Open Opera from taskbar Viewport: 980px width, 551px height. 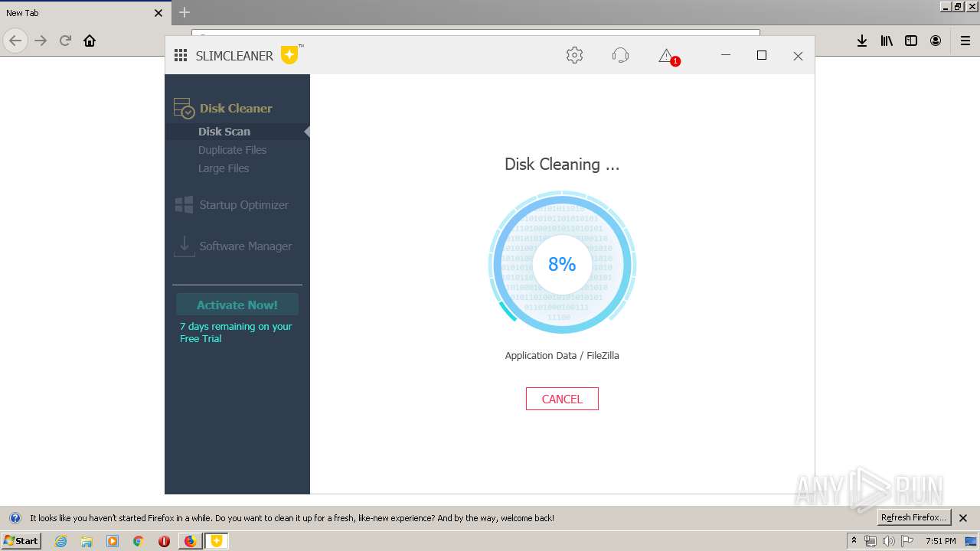pyautogui.click(x=164, y=541)
